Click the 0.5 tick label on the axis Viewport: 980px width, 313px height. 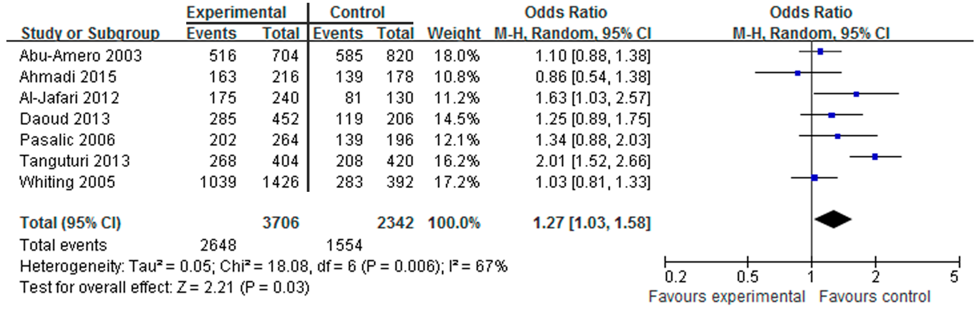[747, 277]
